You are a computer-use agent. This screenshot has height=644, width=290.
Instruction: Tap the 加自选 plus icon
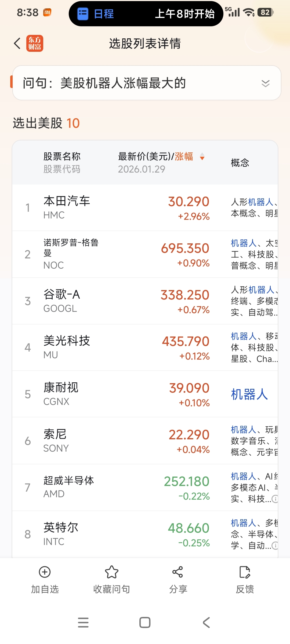pyautogui.click(x=45, y=572)
